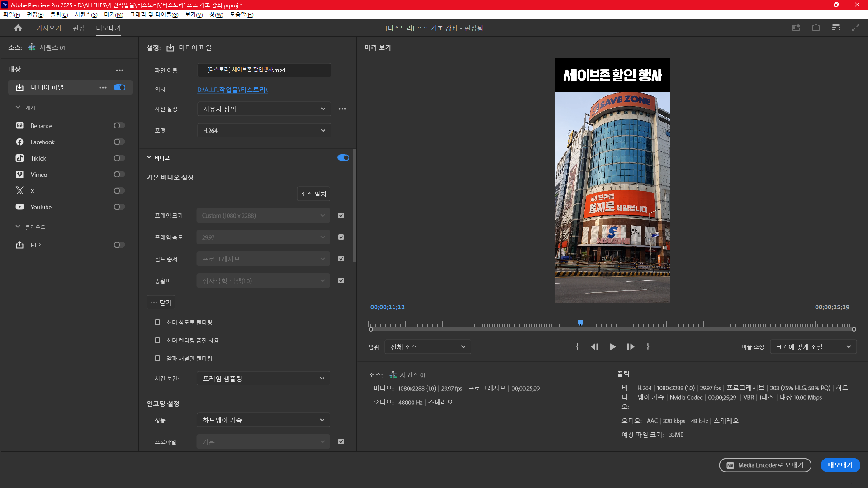Disable the Media File destination toggle

119,88
